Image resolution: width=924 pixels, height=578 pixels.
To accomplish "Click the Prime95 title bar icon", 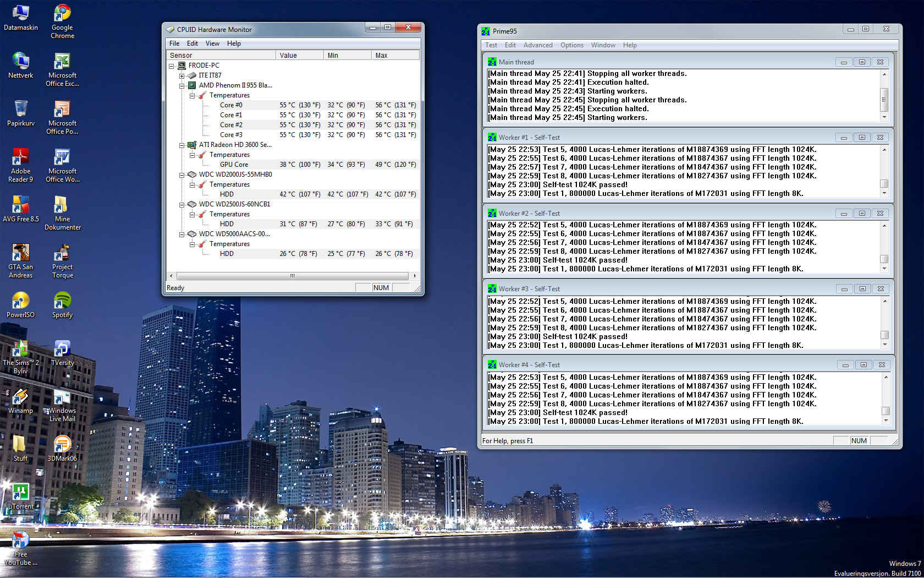I will coord(486,31).
